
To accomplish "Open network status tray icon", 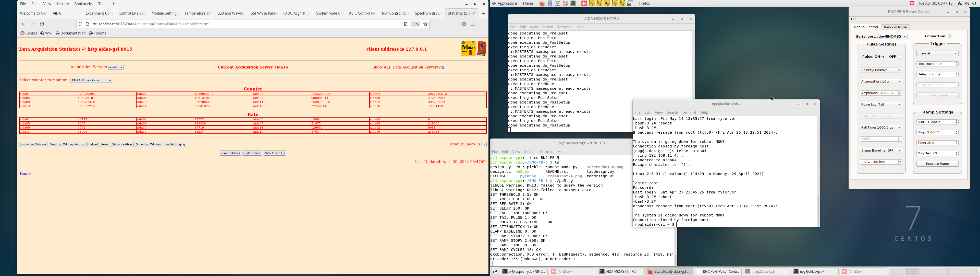I will [x=960, y=3].
